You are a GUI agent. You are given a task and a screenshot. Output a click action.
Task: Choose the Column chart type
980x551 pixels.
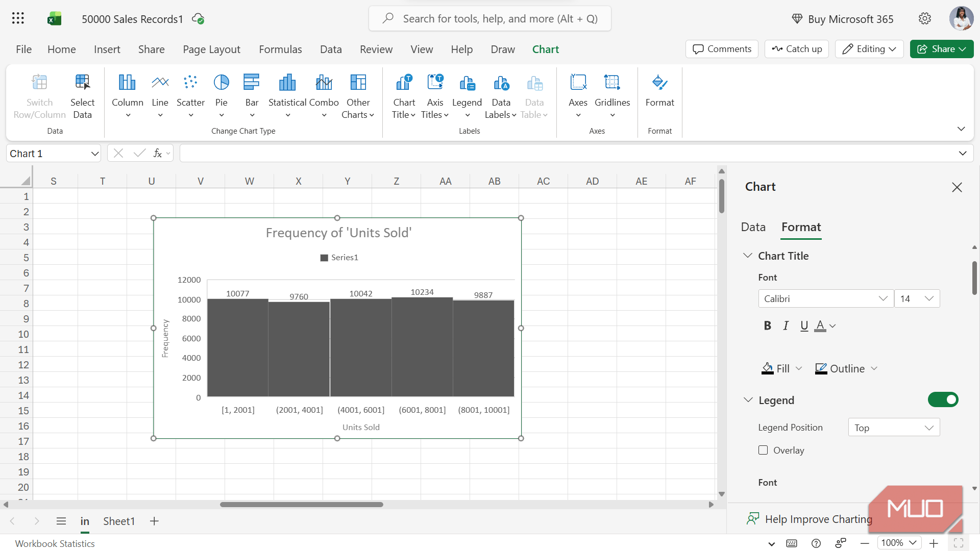[x=128, y=96]
